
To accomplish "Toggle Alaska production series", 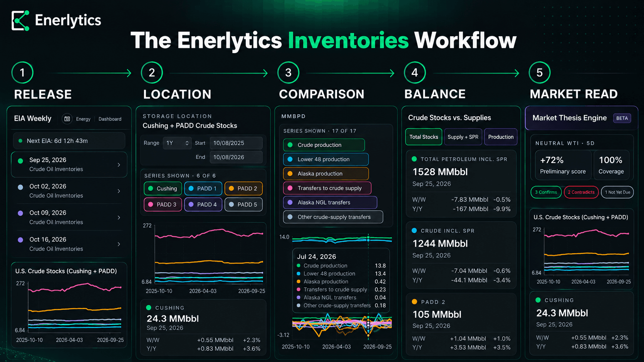I will pyautogui.click(x=326, y=173).
